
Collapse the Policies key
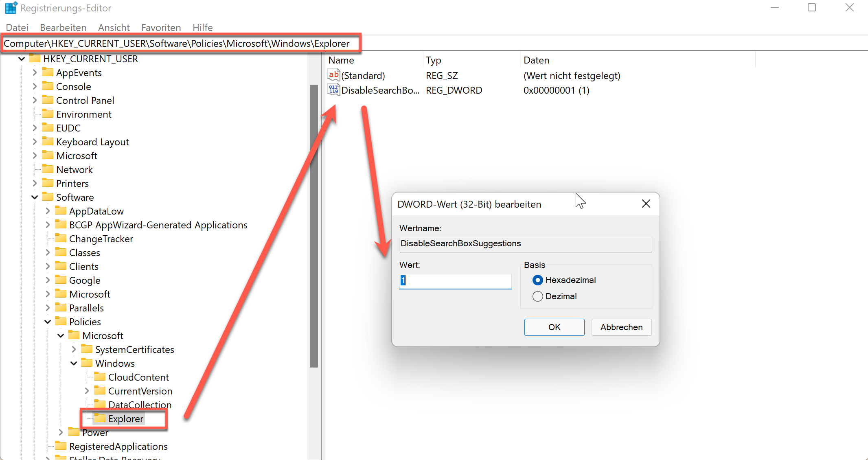[48, 322]
